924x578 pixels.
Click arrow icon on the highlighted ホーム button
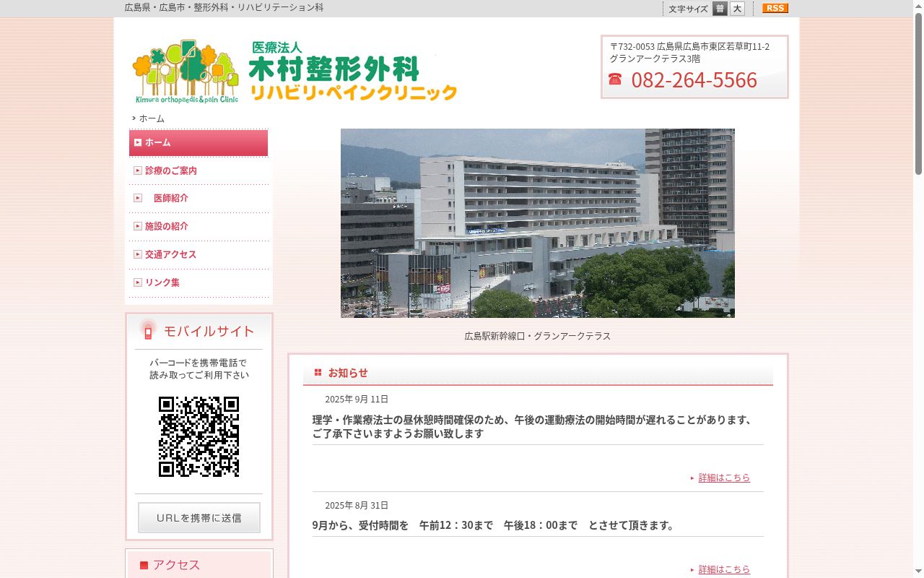(138, 142)
